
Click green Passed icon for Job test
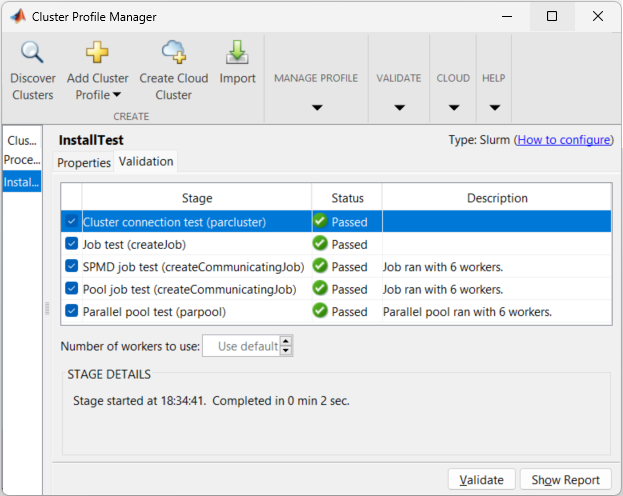pyautogui.click(x=320, y=244)
